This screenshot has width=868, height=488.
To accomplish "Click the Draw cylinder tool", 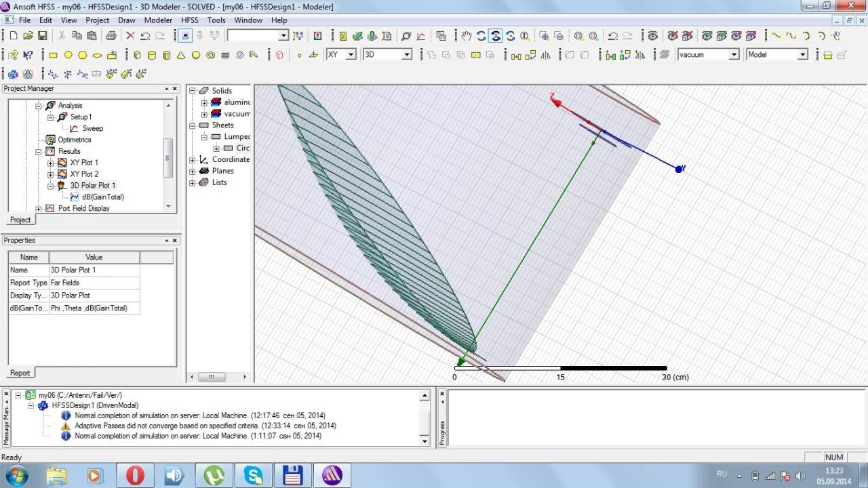I will pyautogui.click(x=151, y=55).
